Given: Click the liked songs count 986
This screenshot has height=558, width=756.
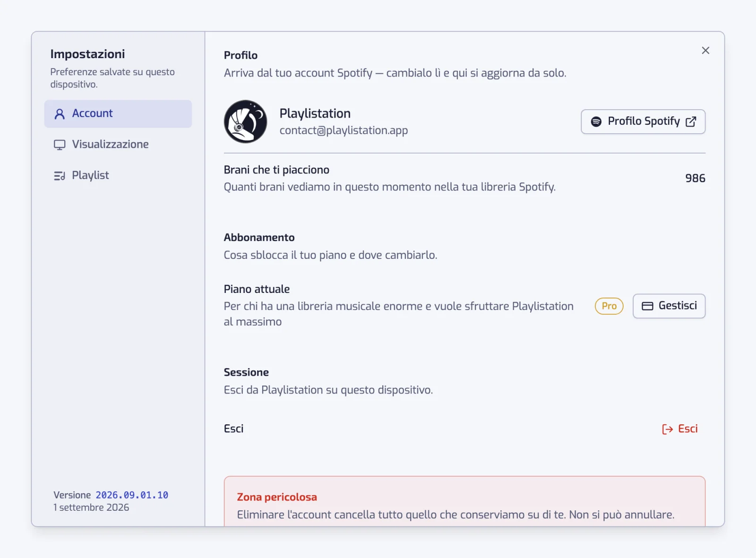Looking at the screenshot, I should click(695, 179).
